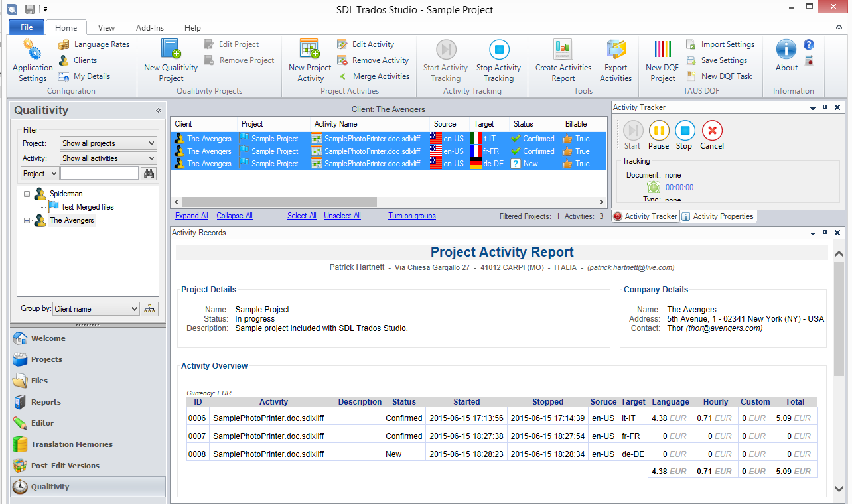Open the Projects view
The height and width of the screenshot is (504, 852).
pyautogui.click(x=88, y=359)
